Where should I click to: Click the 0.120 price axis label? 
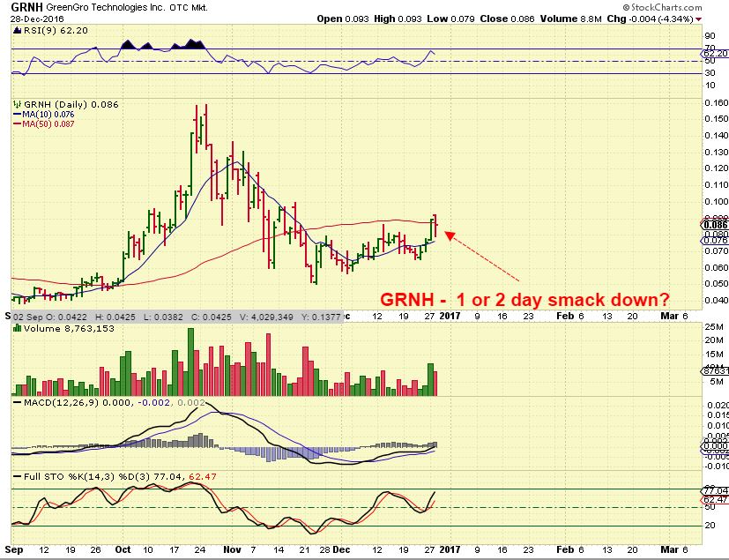coord(717,168)
